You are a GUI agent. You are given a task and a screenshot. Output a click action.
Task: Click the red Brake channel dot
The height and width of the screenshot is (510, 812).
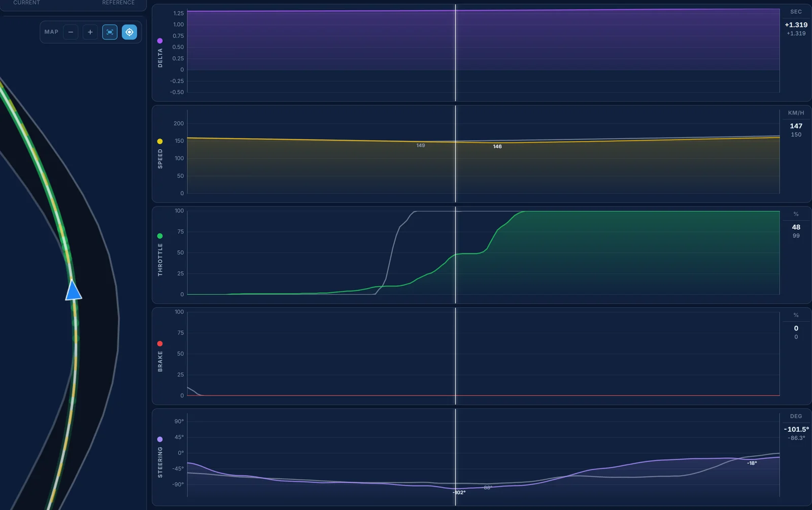[160, 344]
